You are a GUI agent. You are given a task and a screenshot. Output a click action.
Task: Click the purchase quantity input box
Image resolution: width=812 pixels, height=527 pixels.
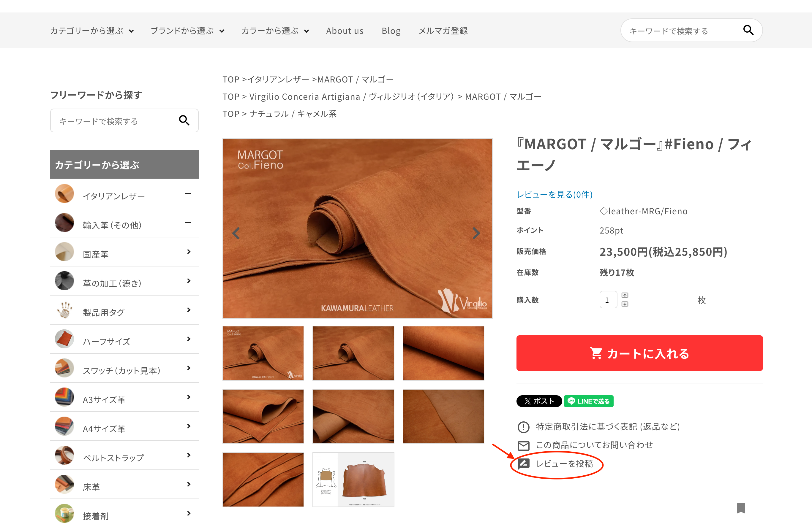[x=608, y=300]
